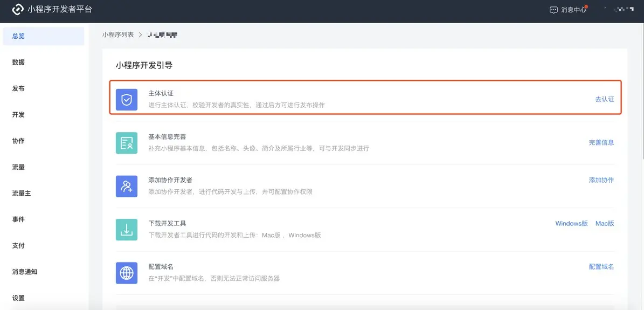
Task: Open the 消息中心 message icon
Action: 553,10
